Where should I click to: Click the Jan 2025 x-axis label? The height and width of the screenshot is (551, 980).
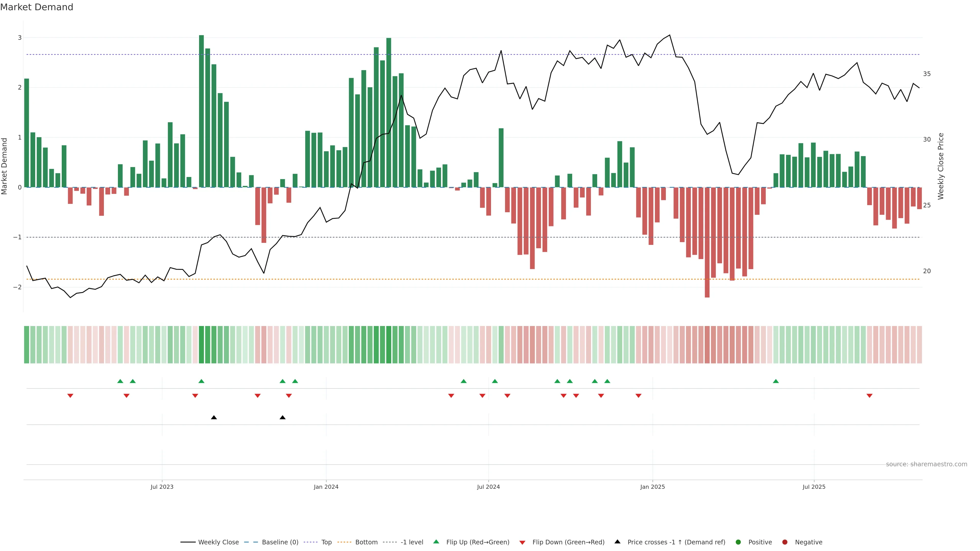(x=653, y=487)
